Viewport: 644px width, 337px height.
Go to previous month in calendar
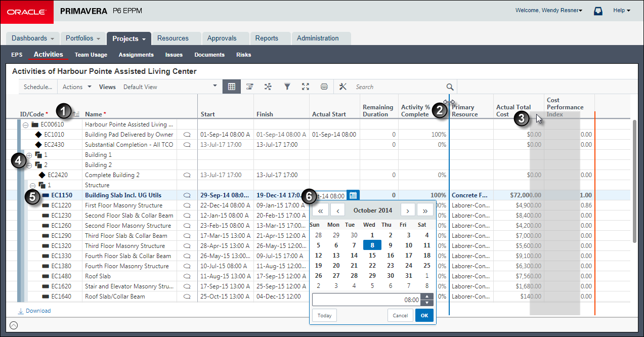pyautogui.click(x=337, y=210)
